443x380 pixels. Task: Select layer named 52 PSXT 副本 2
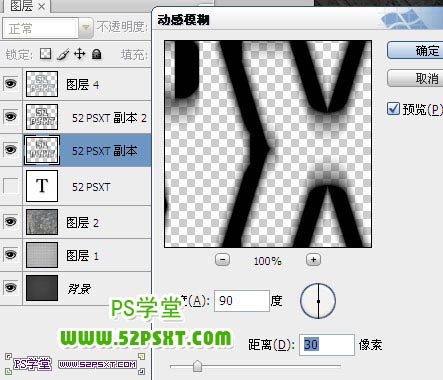coord(109,118)
